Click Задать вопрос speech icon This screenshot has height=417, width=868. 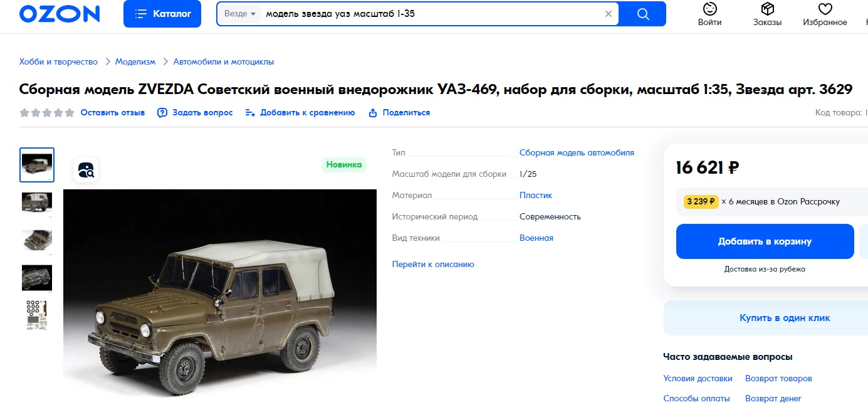tap(162, 113)
